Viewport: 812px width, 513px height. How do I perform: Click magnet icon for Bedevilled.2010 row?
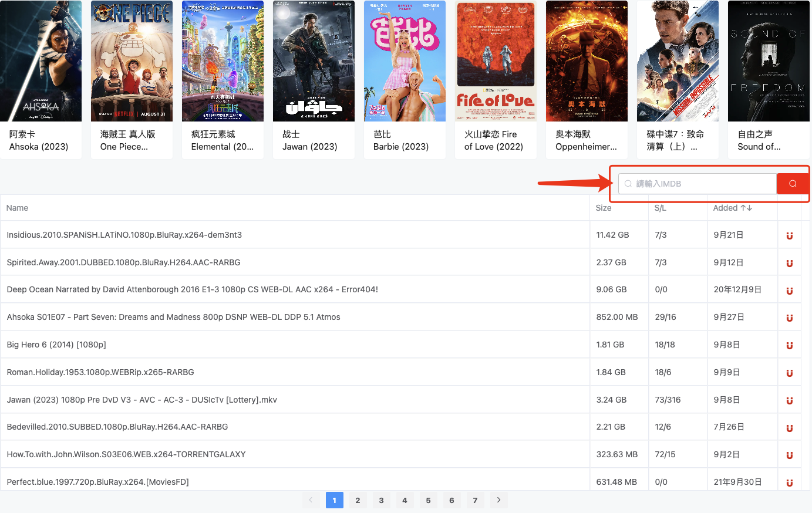790,428
